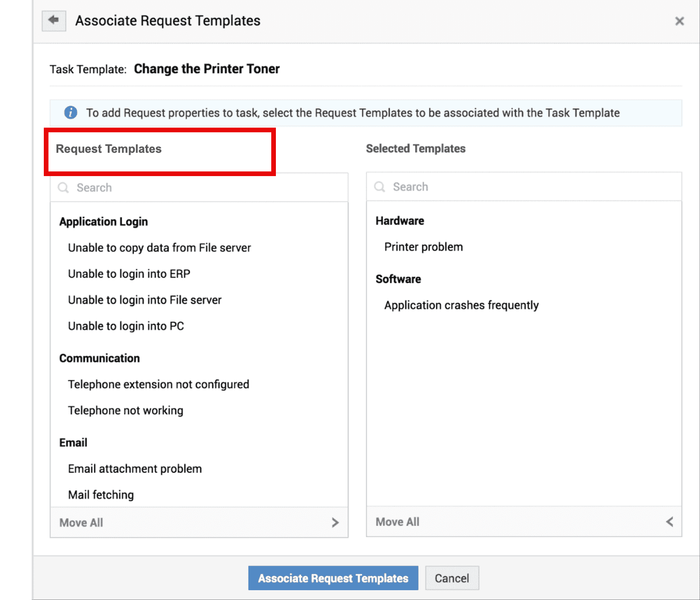Choose the 'Telephone not working' template

[x=125, y=410]
